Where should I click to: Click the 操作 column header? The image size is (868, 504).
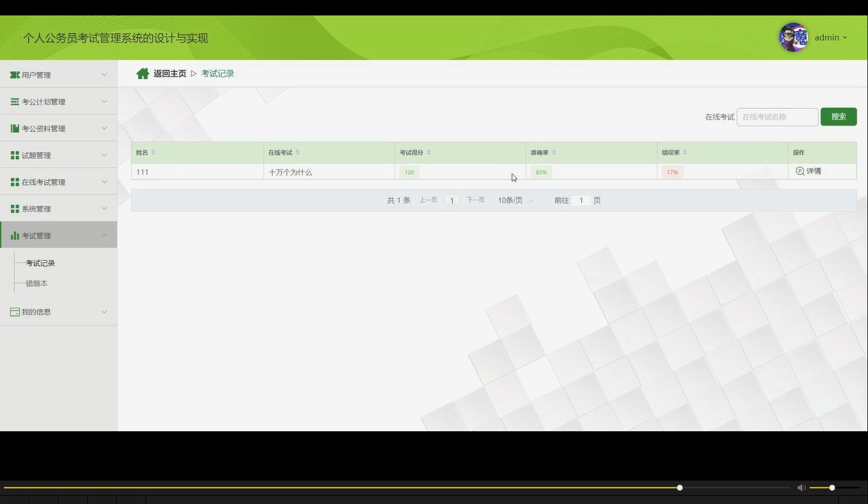click(799, 152)
